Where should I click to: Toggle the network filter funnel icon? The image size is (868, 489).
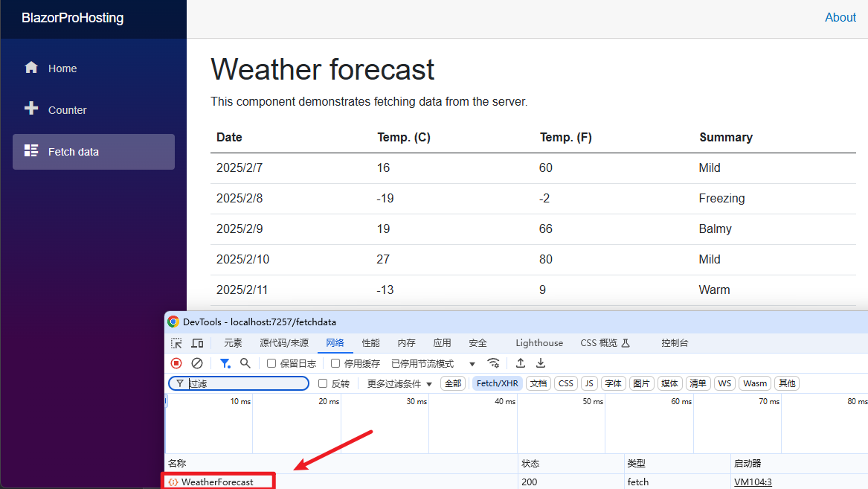coord(225,363)
